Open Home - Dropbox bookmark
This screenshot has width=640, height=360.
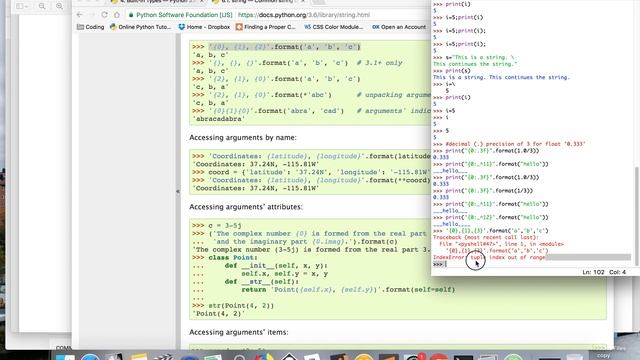point(204,27)
